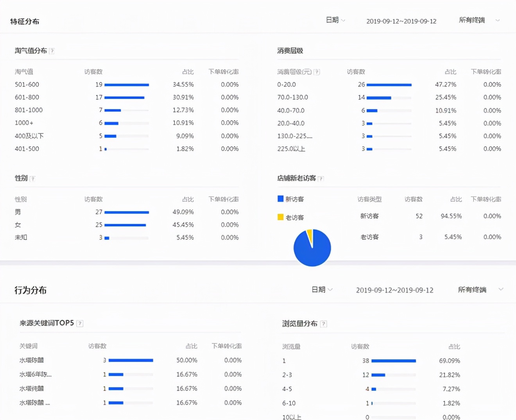Screen dimensions: 516x420
Task: Click the blue bar for 男 visitors
Action: click(x=127, y=212)
